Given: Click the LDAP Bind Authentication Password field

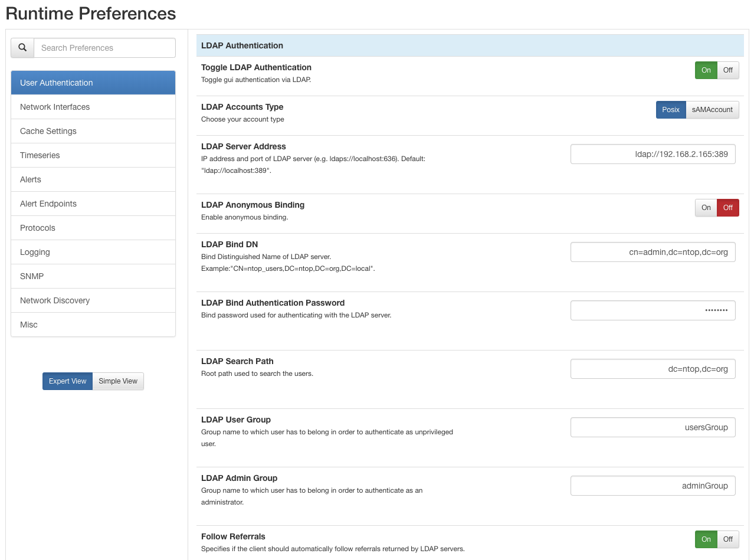Looking at the screenshot, I should point(653,310).
